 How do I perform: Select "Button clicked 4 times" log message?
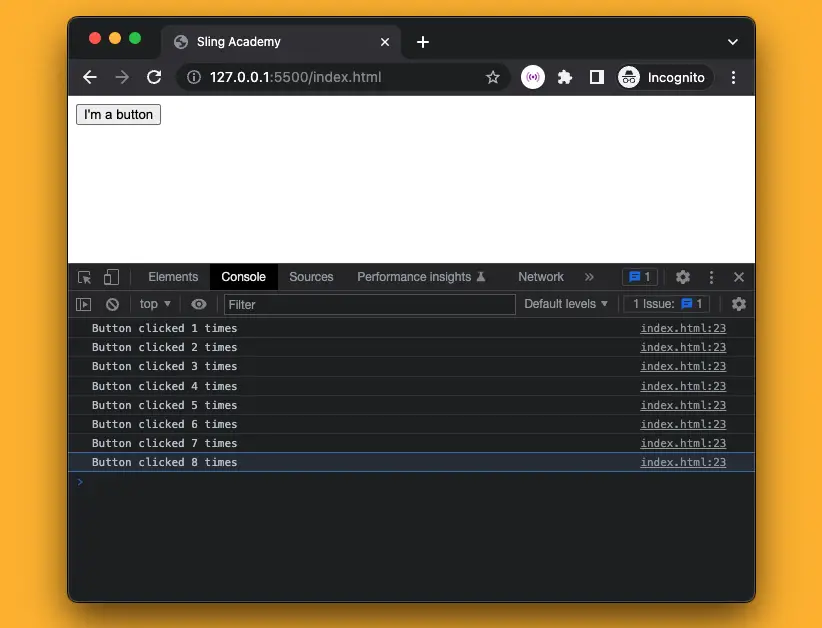tap(165, 386)
